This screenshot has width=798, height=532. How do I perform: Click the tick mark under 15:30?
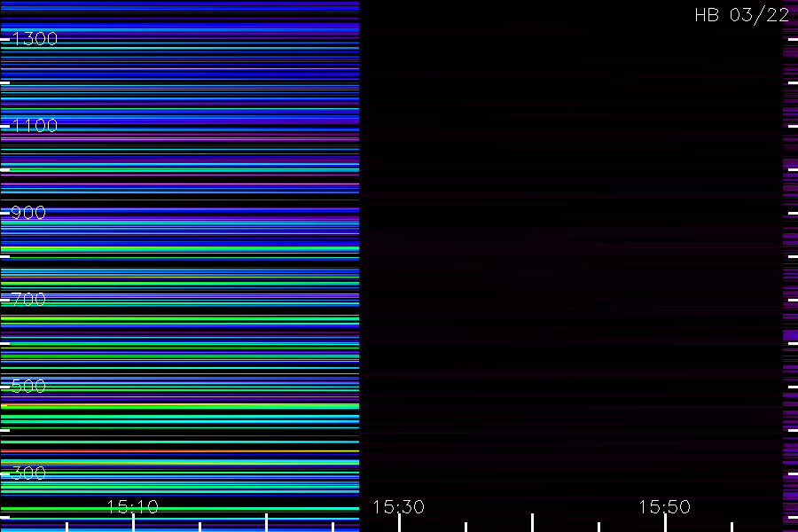399,523
